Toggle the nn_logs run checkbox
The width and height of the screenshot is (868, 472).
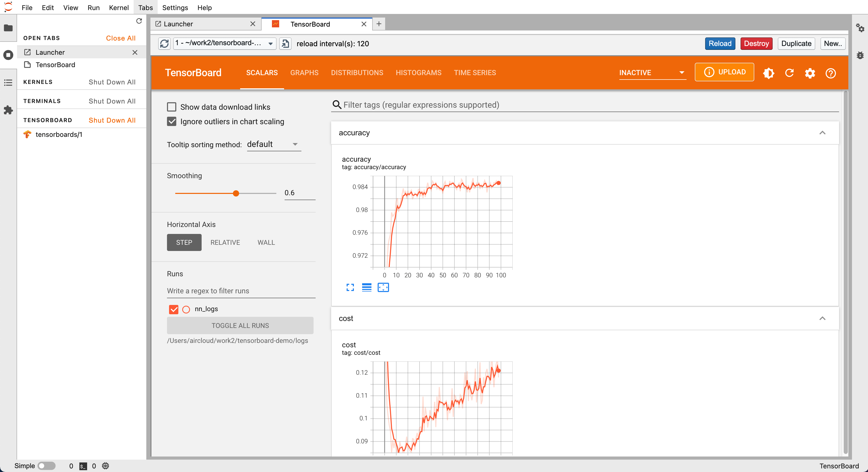point(173,309)
